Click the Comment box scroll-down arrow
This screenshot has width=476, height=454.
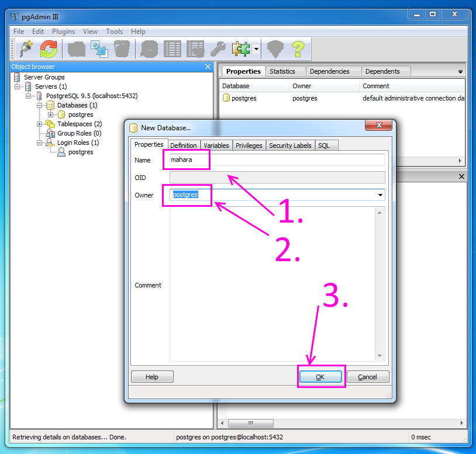[380, 356]
